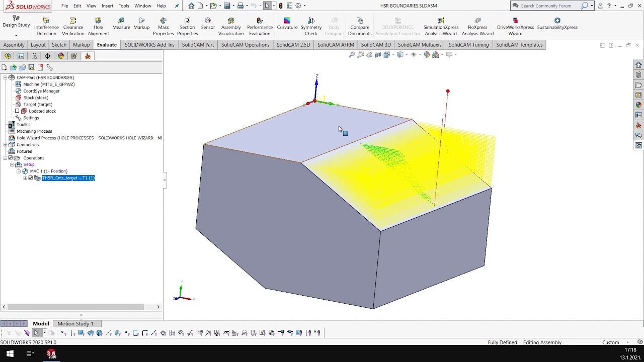The height and width of the screenshot is (362, 644).
Task: Click the Home icon in the menu bar
Action: point(191,6)
